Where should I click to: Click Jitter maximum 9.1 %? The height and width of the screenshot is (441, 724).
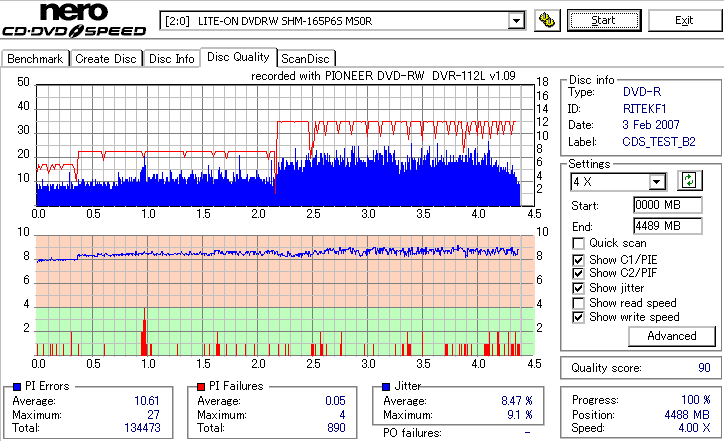coord(520,415)
